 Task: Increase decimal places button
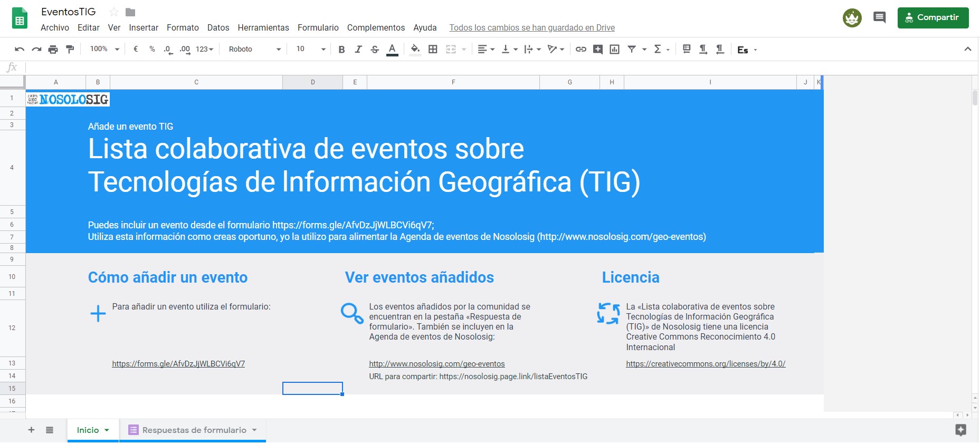(185, 50)
